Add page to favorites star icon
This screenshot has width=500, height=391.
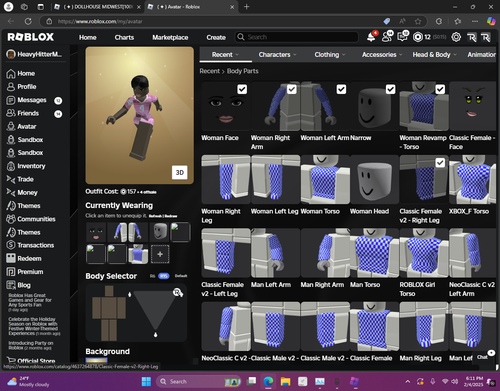[x=418, y=21]
